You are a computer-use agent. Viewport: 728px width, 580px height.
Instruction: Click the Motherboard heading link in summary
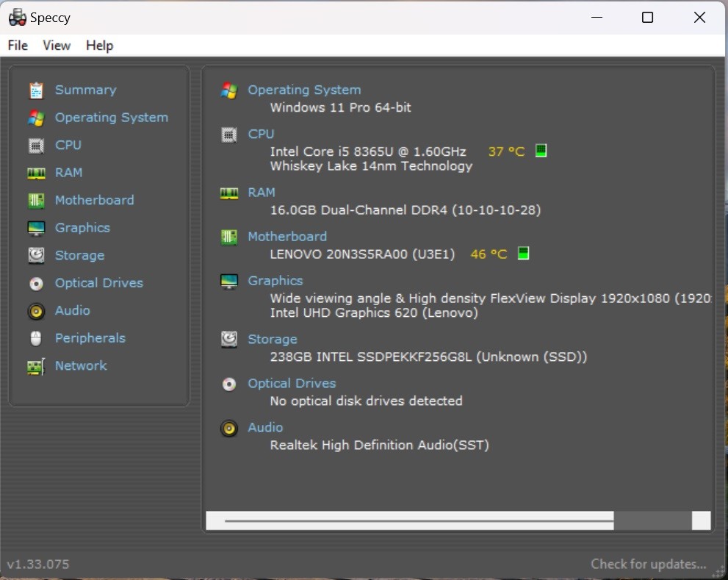tap(287, 237)
